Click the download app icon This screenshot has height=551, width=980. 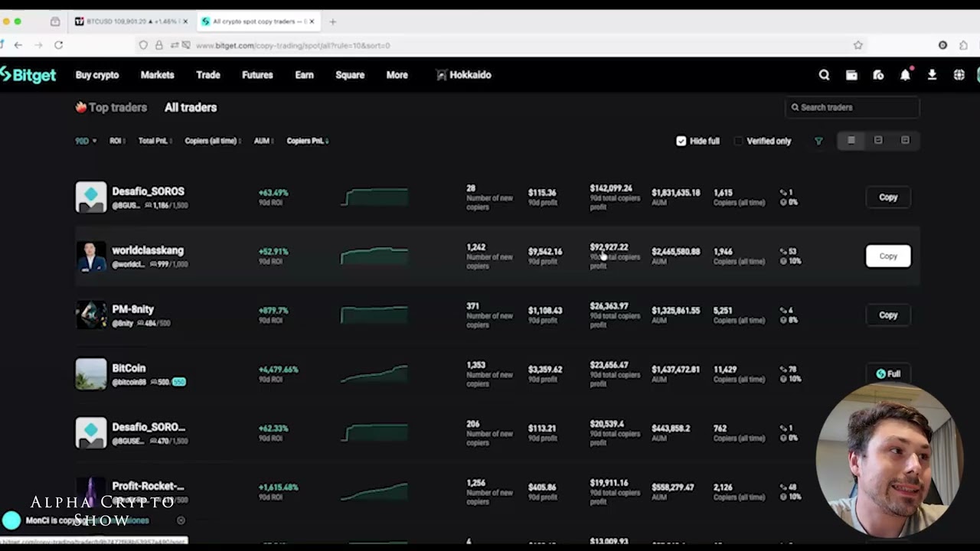[x=932, y=75]
